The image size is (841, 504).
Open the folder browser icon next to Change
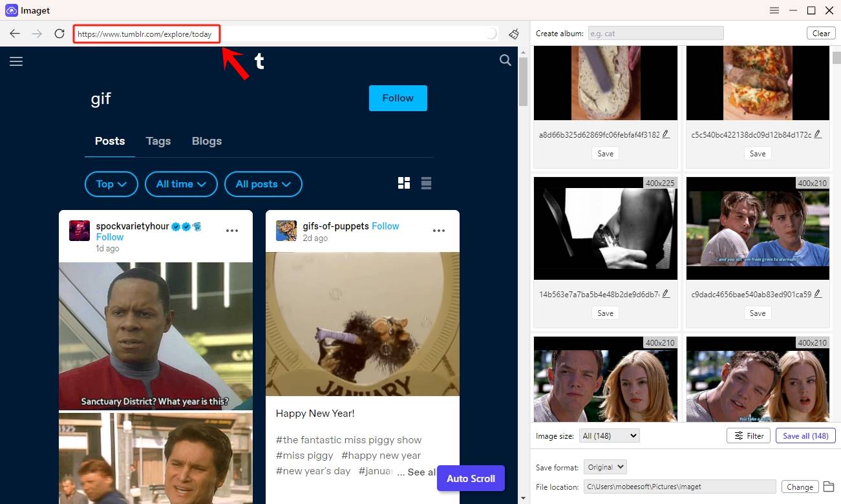(x=829, y=487)
